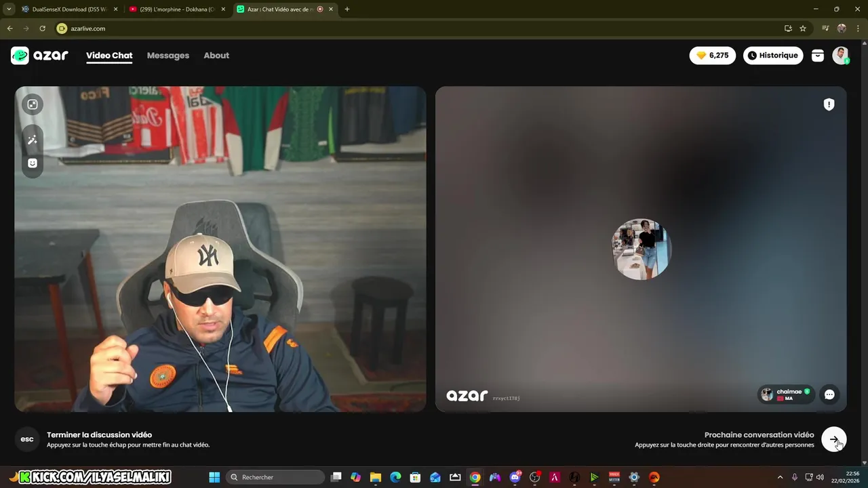Open Discord from taskbar

(515, 477)
